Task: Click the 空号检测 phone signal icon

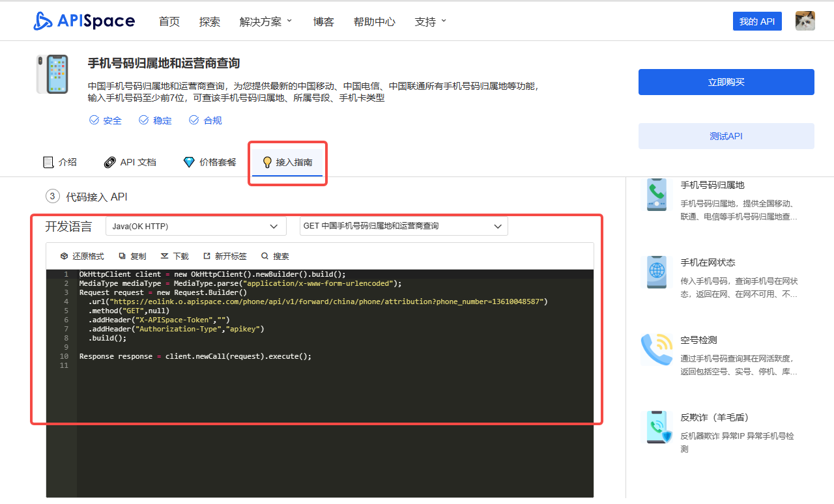Action: pos(657,350)
